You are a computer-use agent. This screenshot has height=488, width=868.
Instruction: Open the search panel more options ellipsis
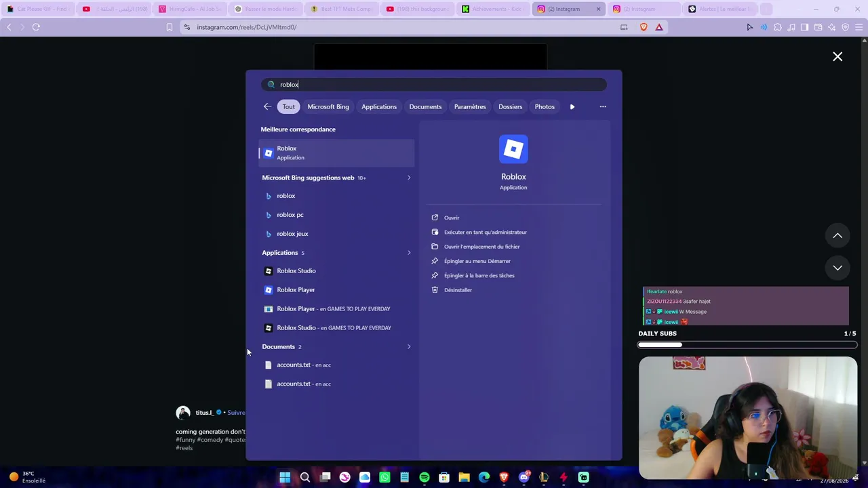(603, 106)
